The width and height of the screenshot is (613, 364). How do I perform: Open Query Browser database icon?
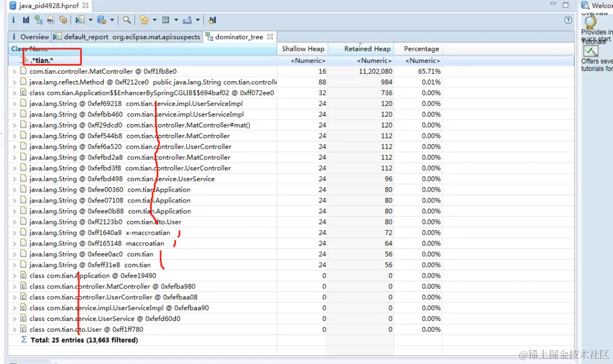(102, 20)
